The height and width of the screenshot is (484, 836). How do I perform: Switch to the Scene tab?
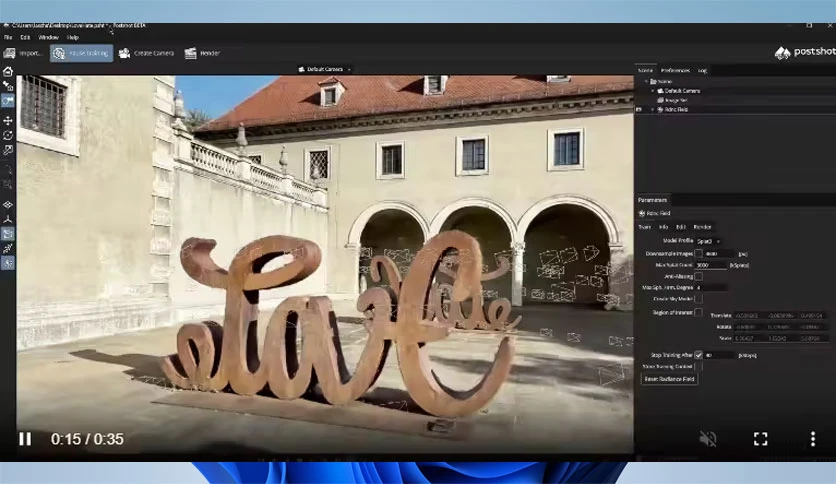pos(645,70)
